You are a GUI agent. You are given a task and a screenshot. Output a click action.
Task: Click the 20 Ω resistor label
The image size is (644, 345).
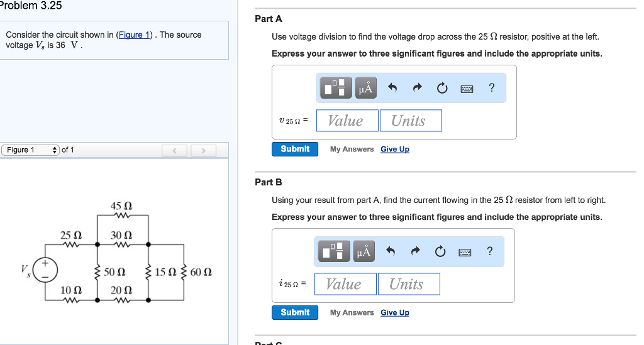pos(121,290)
